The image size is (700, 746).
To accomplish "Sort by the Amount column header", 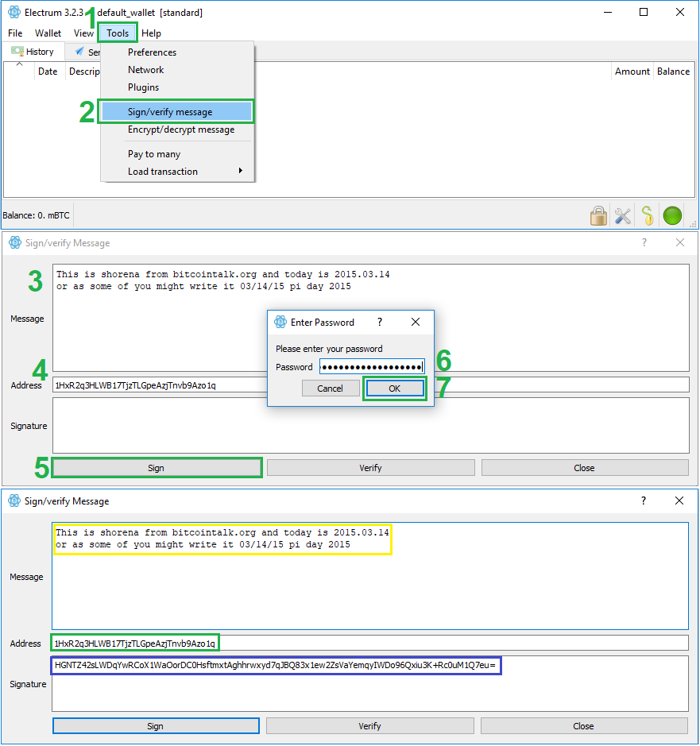I will 632,72.
